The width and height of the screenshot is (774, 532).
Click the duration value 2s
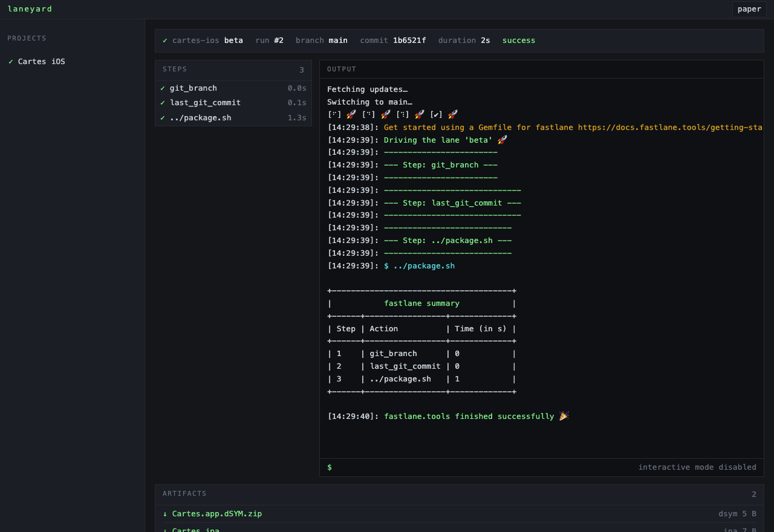(x=486, y=41)
